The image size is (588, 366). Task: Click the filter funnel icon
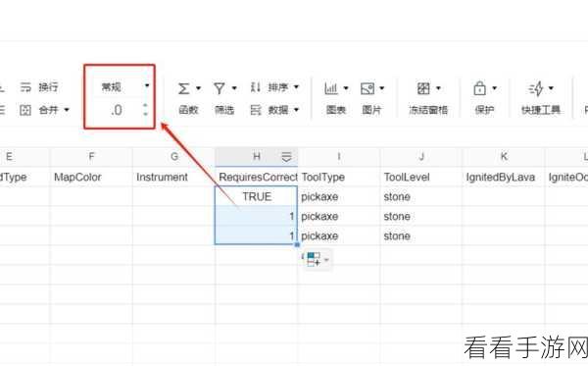[219, 88]
